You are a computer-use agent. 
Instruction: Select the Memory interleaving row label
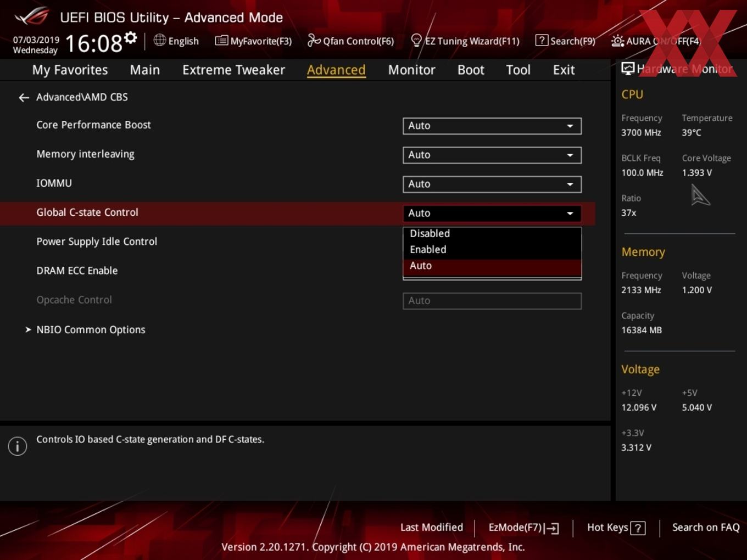(85, 154)
